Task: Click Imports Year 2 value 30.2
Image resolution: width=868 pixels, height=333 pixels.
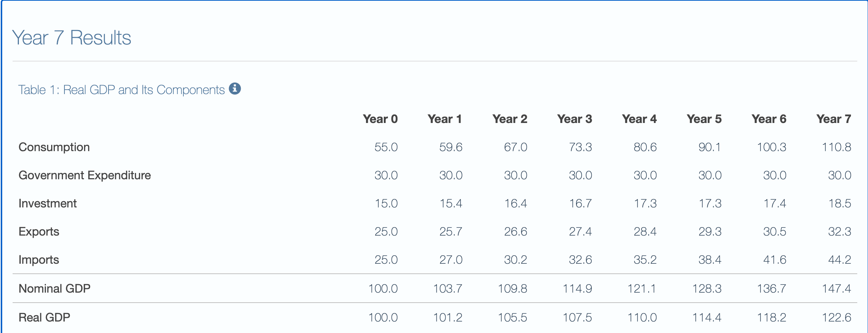Action: 516,260
